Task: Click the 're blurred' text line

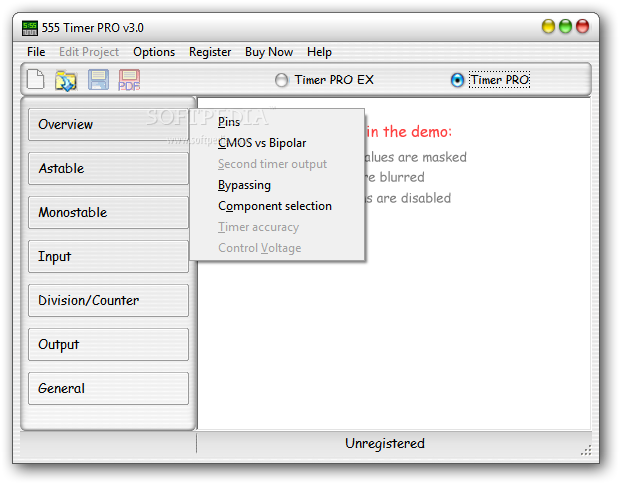Action: pos(394,177)
